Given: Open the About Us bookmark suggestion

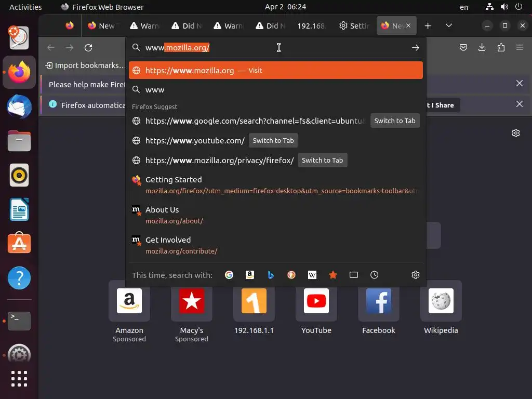Looking at the screenshot, I should [276, 215].
